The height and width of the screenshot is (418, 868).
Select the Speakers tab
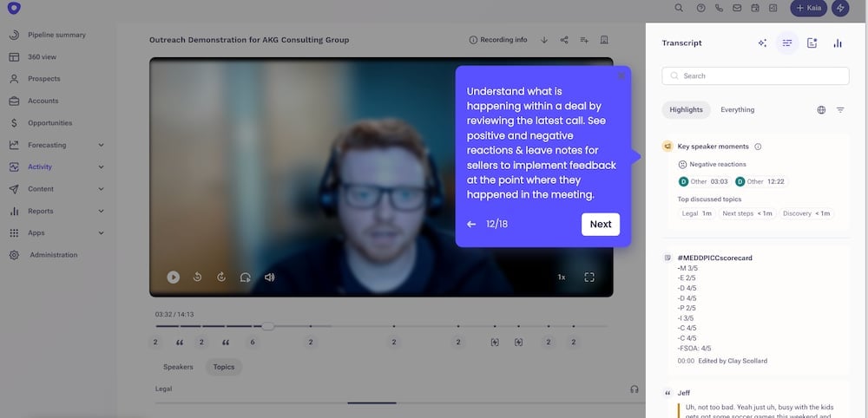(178, 367)
